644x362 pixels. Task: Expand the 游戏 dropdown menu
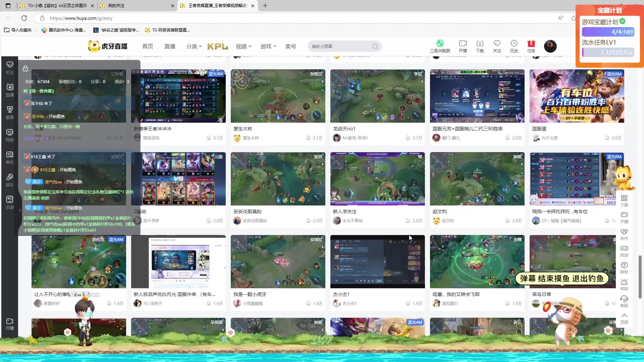pos(268,47)
